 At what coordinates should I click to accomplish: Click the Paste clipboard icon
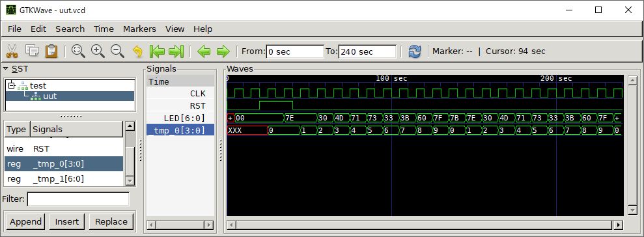click(x=51, y=51)
